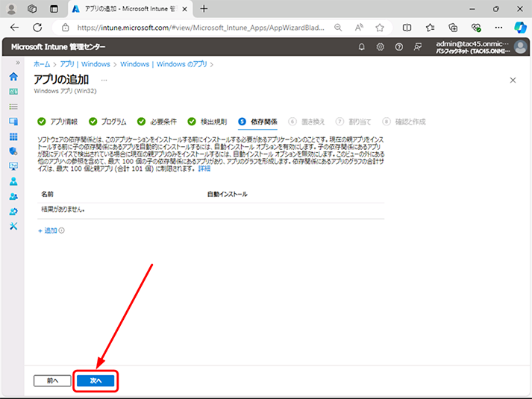Open settings gear in Intune header

[x=381, y=47]
